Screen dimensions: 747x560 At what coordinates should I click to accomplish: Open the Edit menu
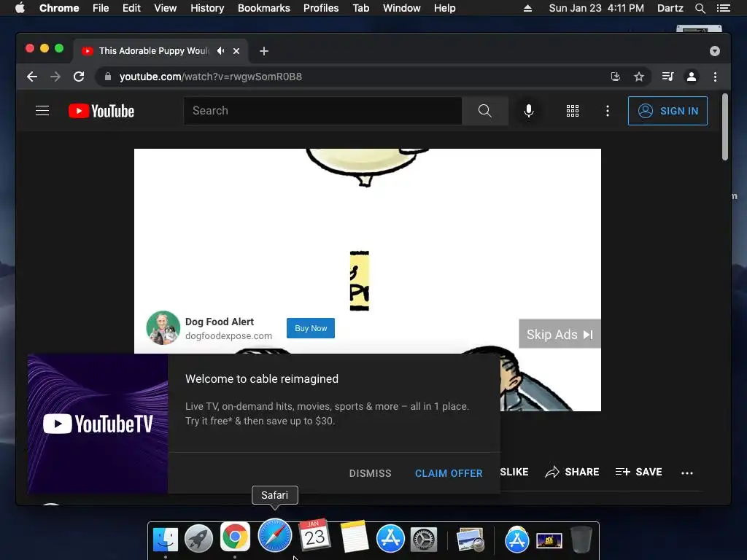click(131, 8)
